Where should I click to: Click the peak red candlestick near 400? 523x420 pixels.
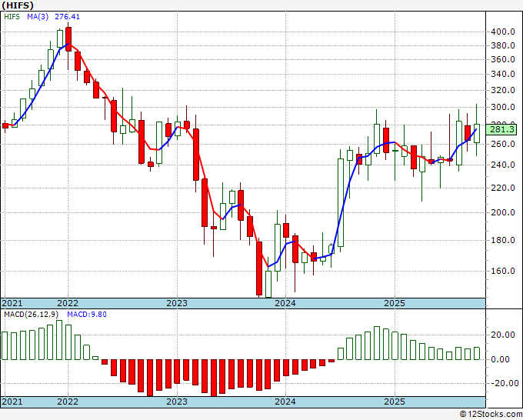[68, 39]
